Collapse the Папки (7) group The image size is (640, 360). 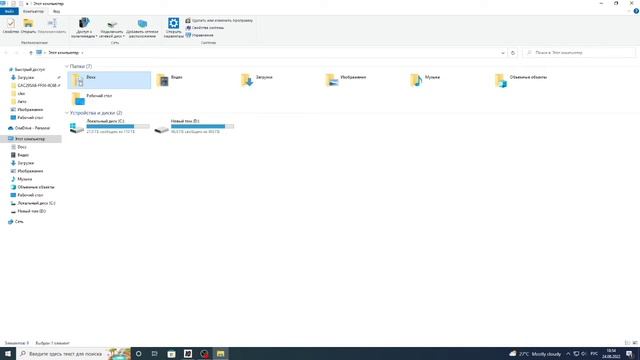67,66
